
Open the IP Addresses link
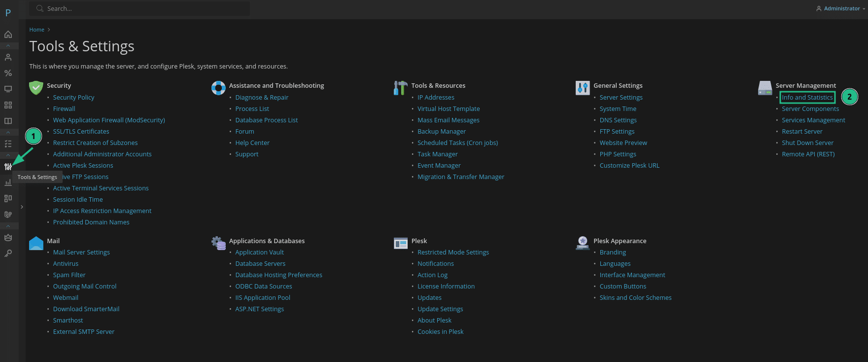click(436, 98)
